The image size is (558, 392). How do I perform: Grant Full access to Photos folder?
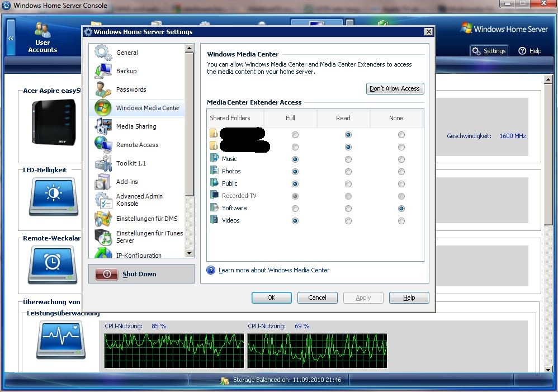click(x=295, y=172)
